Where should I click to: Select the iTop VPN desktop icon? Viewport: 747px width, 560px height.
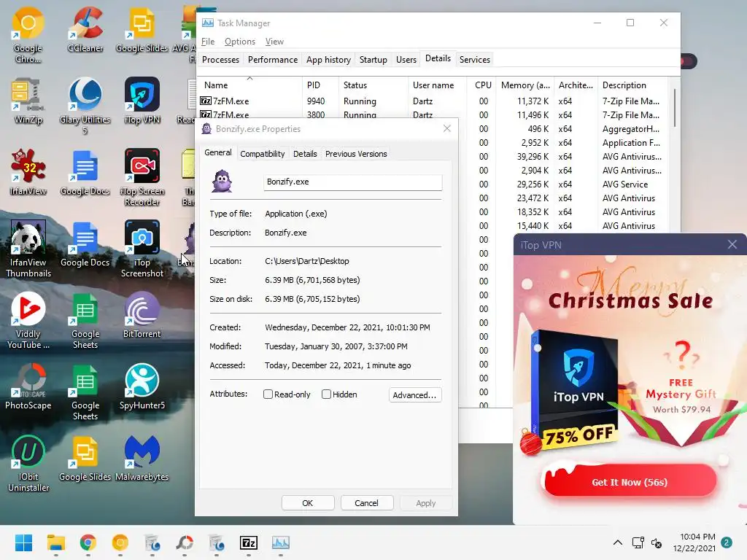[x=142, y=101]
